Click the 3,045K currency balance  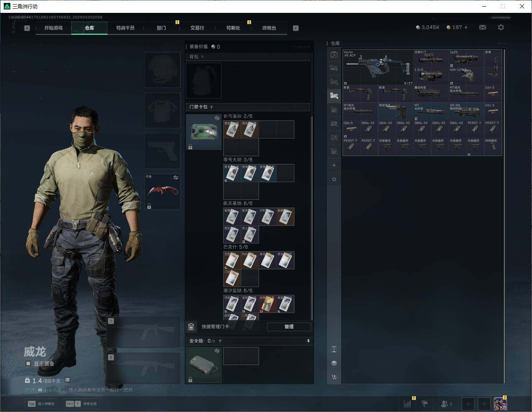[x=427, y=27]
